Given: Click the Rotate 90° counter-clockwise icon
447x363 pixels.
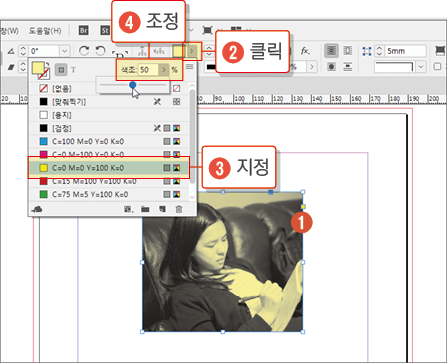Looking at the screenshot, I should (100, 51).
